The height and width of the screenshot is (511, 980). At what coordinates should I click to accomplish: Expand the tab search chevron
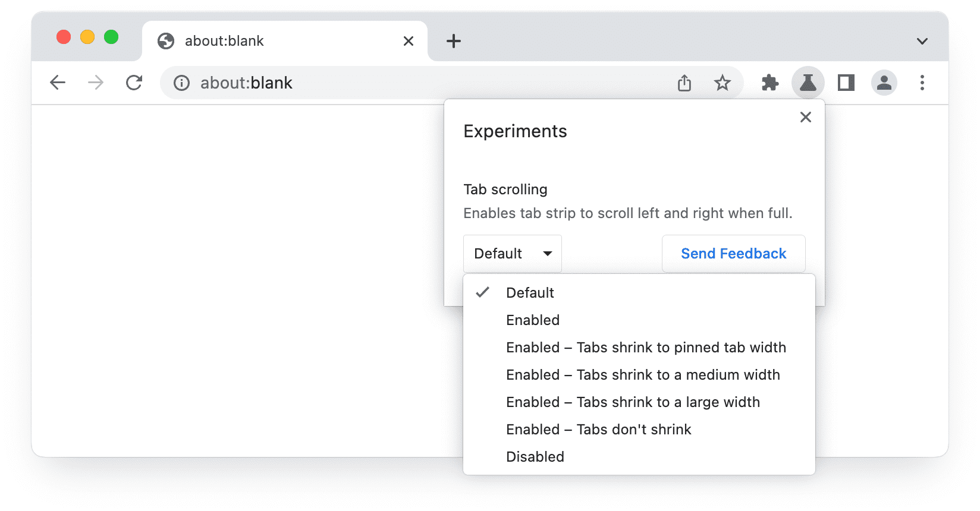click(x=922, y=41)
